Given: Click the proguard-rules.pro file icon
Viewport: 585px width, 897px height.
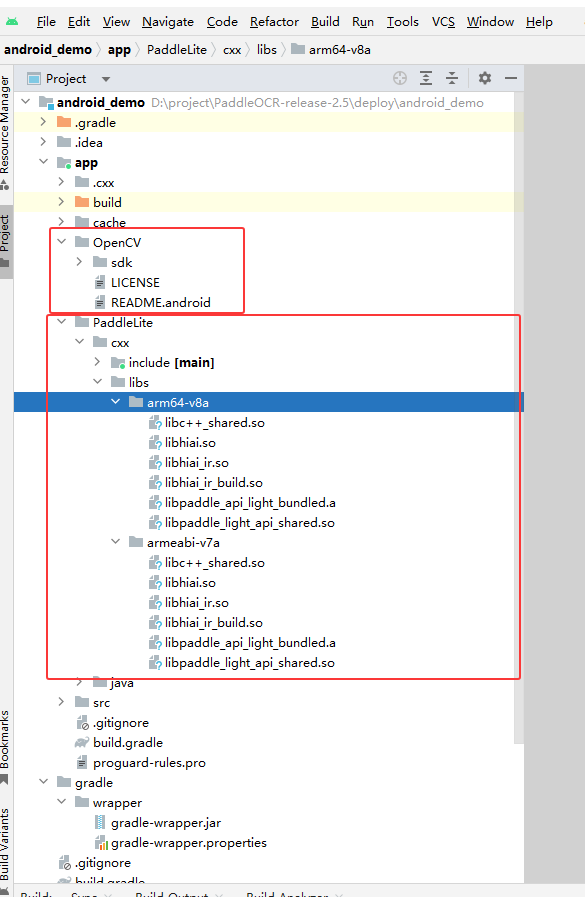Looking at the screenshot, I should pyautogui.click(x=82, y=763).
